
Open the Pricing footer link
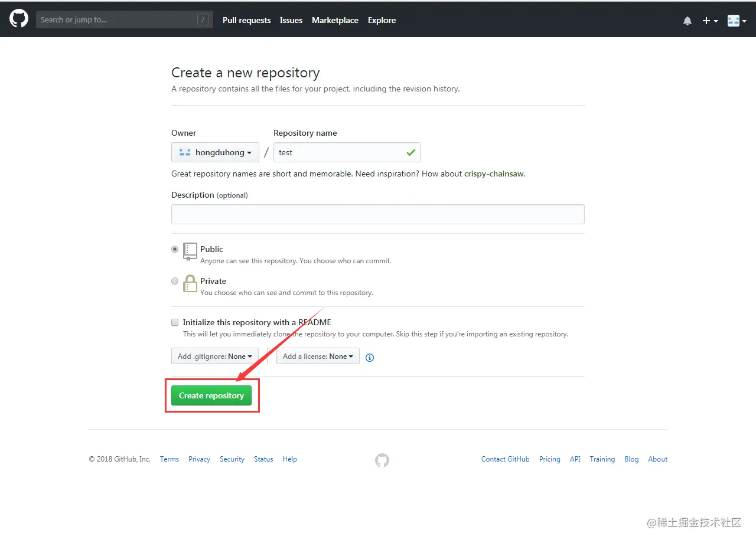[x=550, y=459]
